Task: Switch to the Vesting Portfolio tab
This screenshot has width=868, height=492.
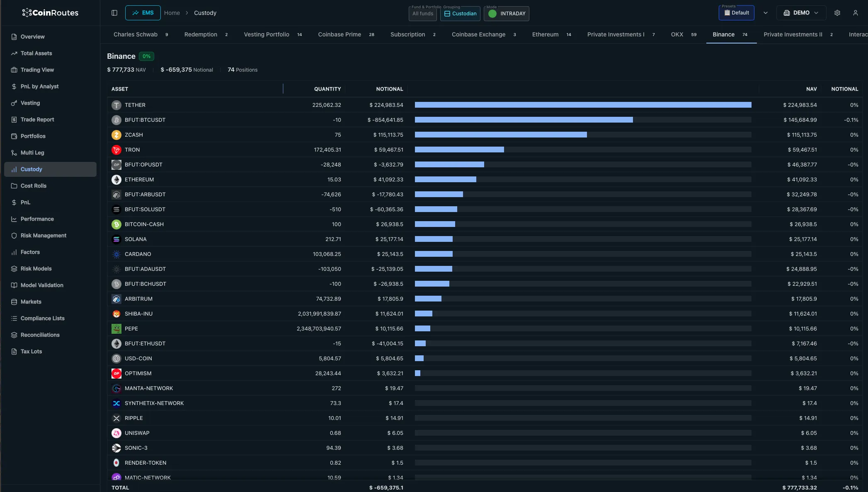Action: 273,34
